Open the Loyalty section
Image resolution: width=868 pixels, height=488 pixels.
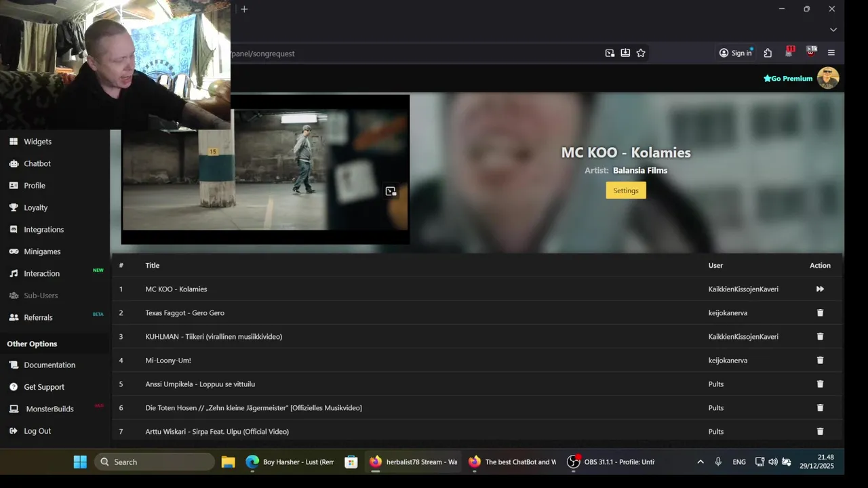point(35,207)
